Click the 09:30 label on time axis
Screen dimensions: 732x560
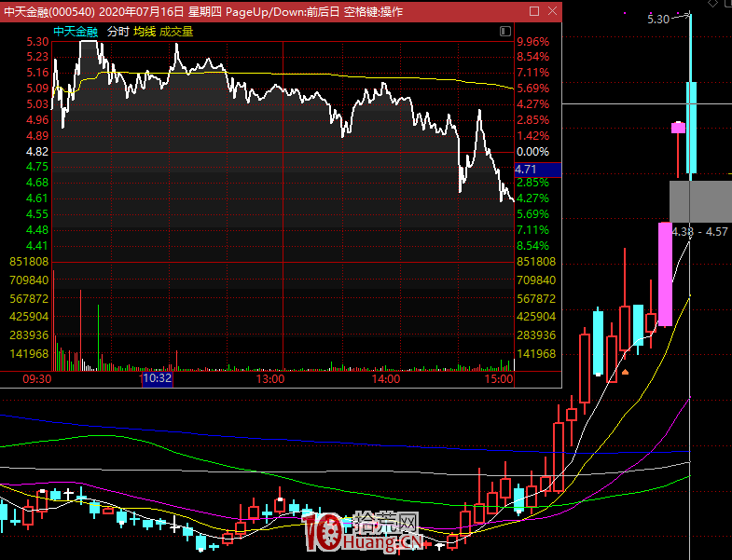tap(37, 379)
